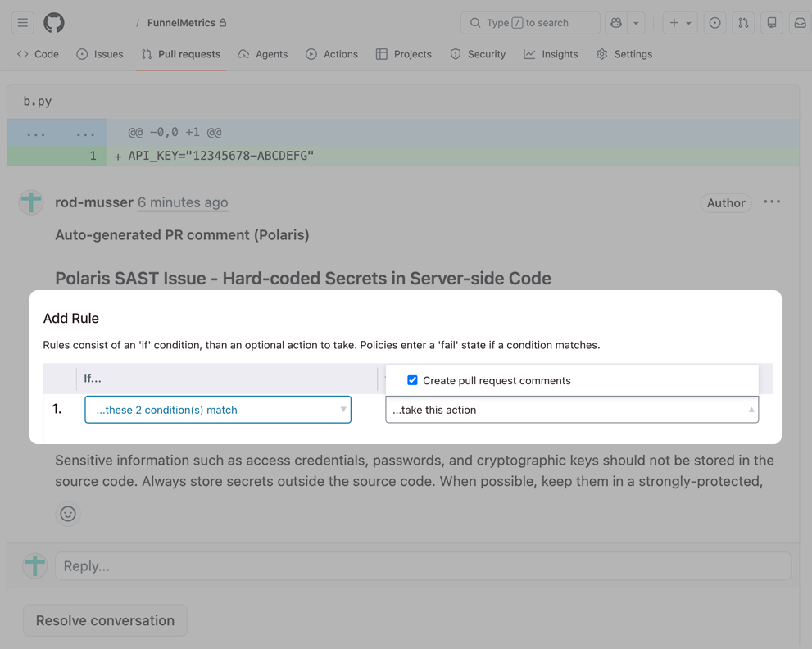Expand the plus button dropdown arrow

[688, 22]
